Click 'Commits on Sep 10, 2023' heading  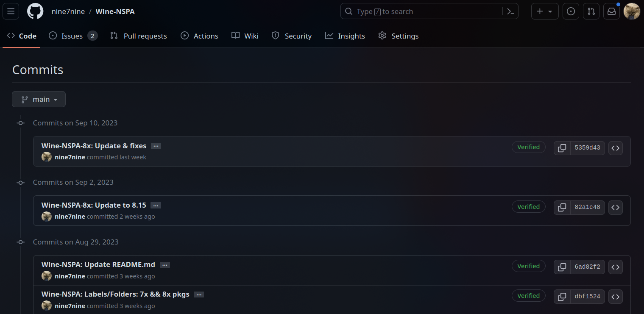(75, 123)
